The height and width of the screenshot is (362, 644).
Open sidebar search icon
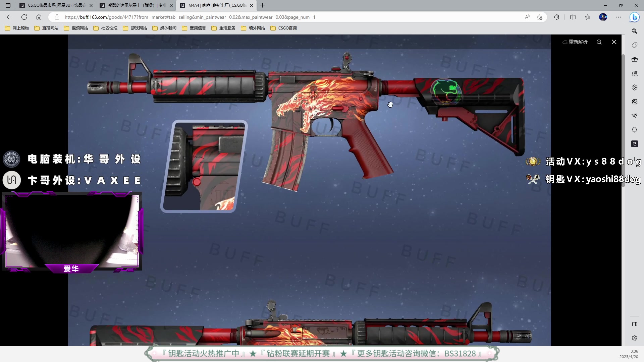click(x=635, y=31)
